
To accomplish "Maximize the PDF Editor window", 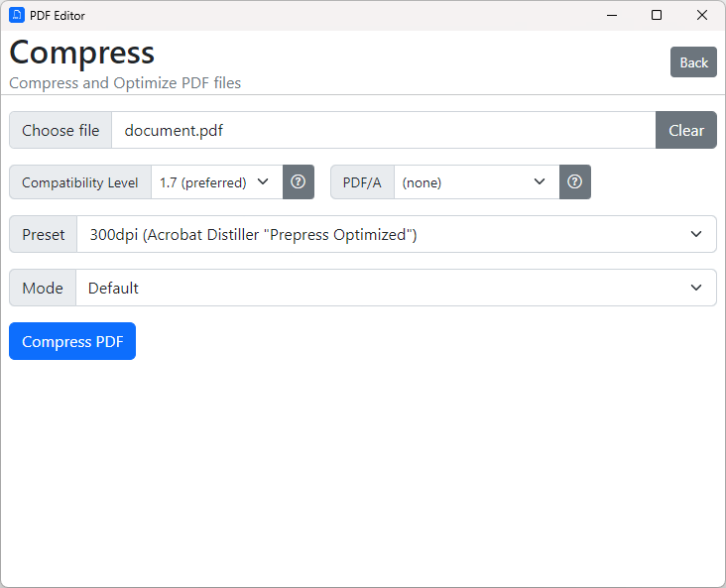I will 657,15.
